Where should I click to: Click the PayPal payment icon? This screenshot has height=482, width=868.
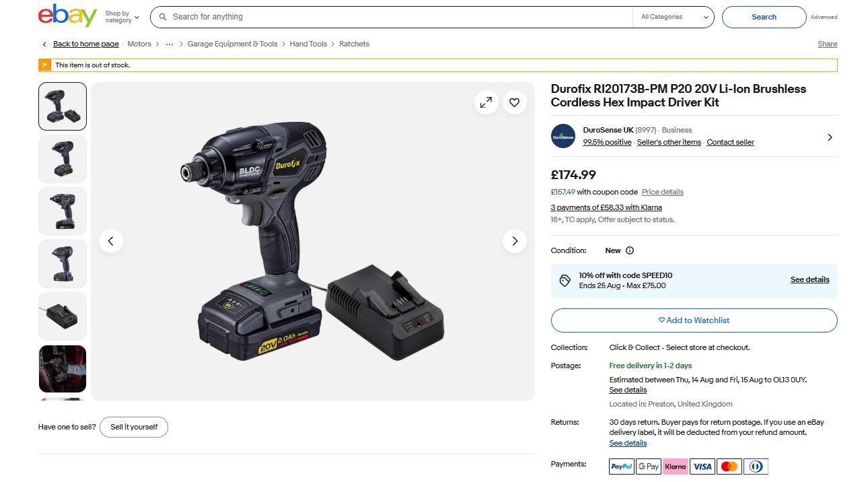tap(622, 467)
